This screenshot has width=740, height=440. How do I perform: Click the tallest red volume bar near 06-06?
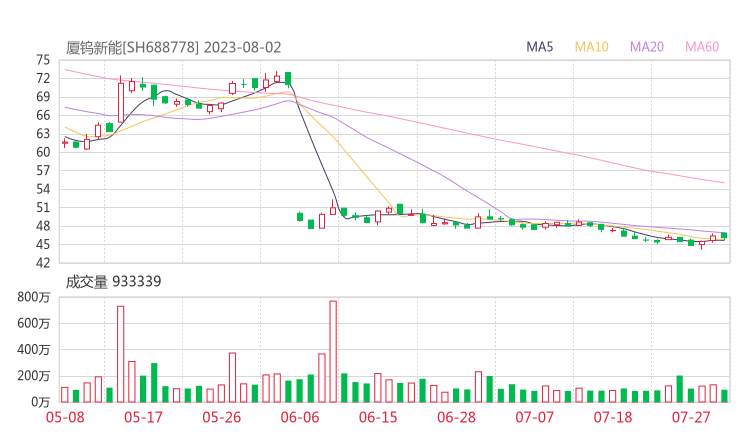click(333, 351)
